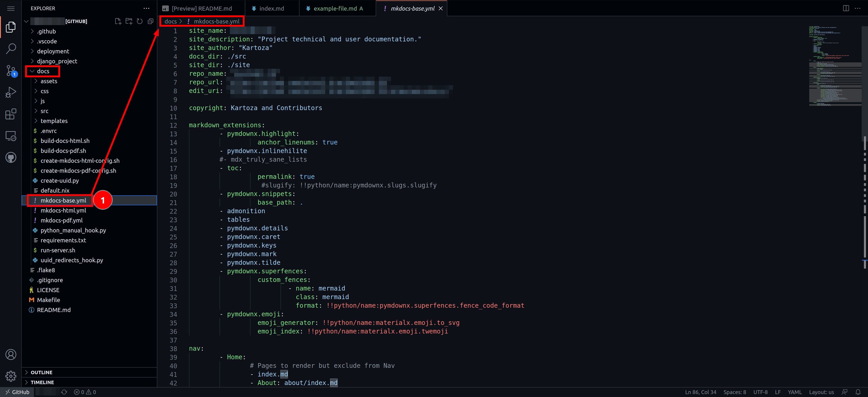Click the GitHub remote indicator in status bar
The height and width of the screenshot is (397, 868).
pyautogui.click(x=17, y=392)
